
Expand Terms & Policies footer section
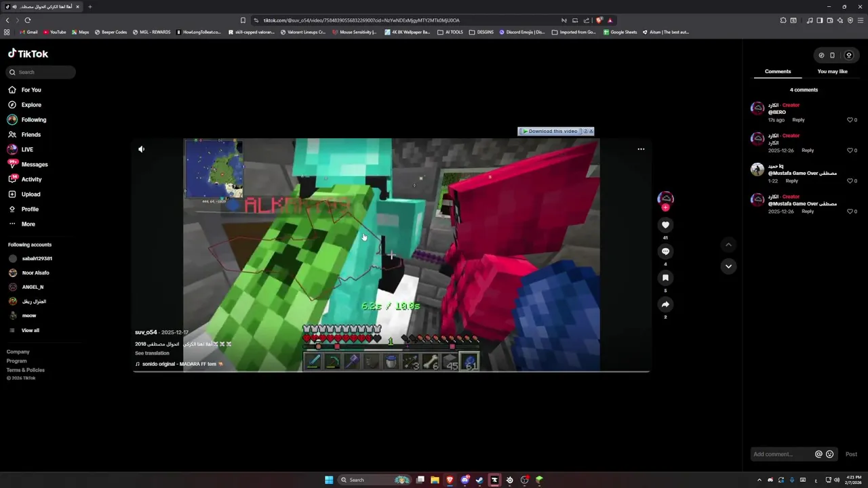point(26,370)
